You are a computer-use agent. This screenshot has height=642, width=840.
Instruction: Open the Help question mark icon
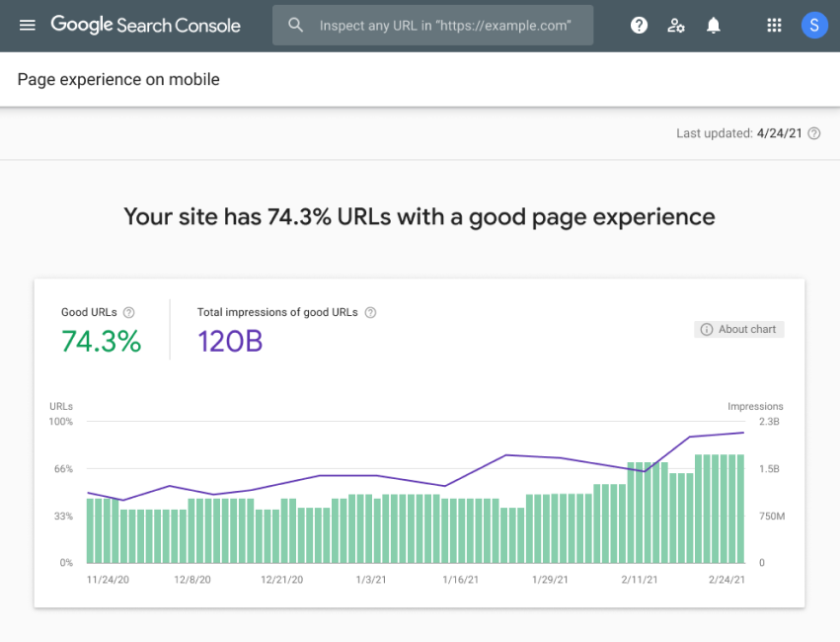click(639, 25)
